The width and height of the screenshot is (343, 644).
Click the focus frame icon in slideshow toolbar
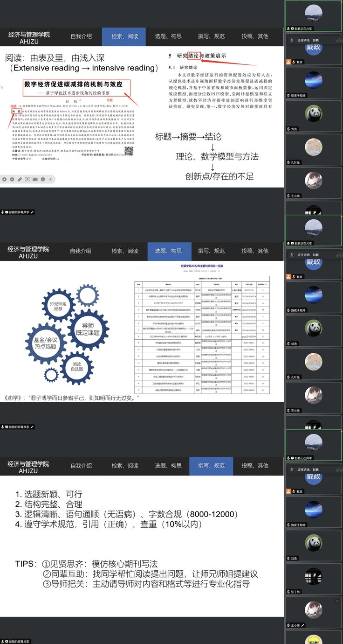pyautogui.click(x=27, y=179)
